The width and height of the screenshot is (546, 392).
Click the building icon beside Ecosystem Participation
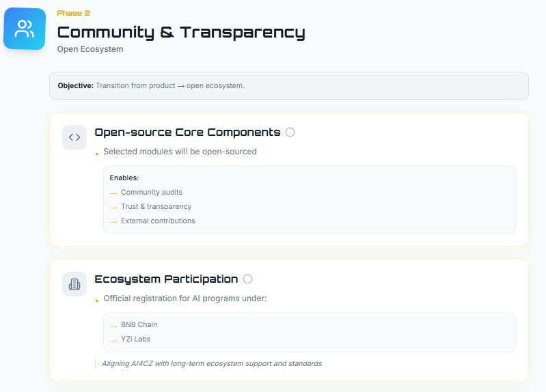[74, 284]
